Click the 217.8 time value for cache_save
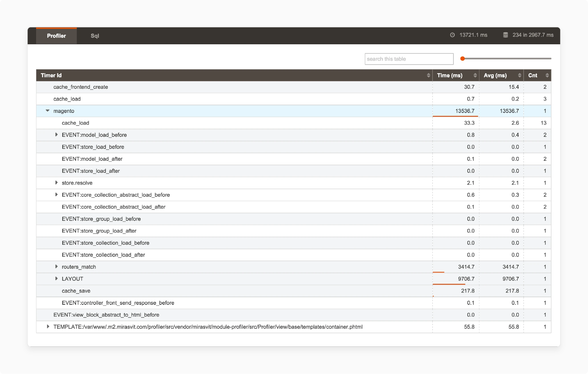This screenshot has width=588, height=374. click(468, 291)
